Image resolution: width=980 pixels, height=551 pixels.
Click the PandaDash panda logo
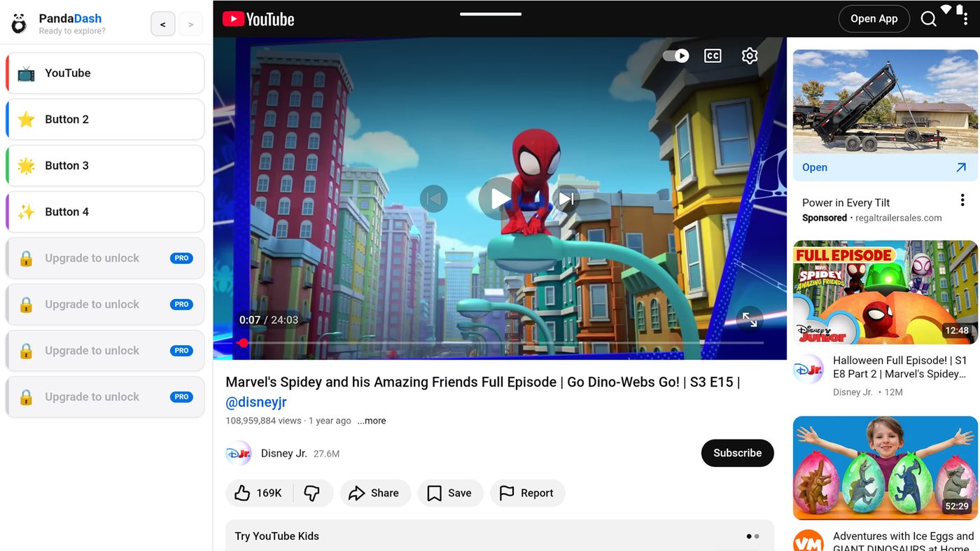19,24
